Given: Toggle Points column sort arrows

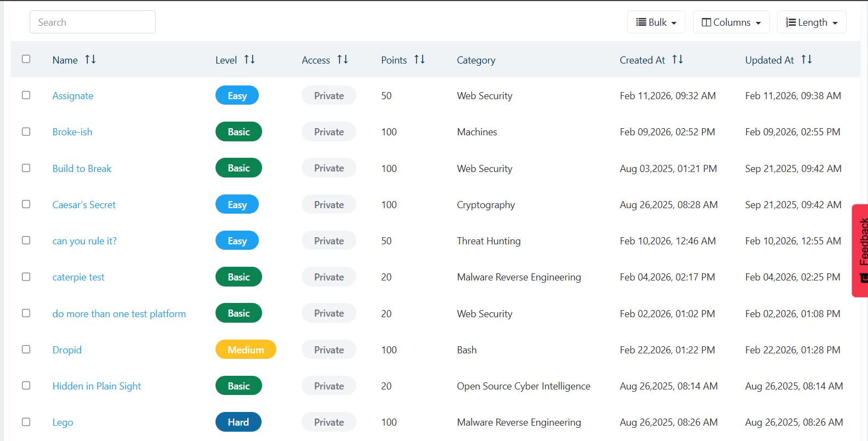Looking at the screenshot, I should (x=419, y=59).
